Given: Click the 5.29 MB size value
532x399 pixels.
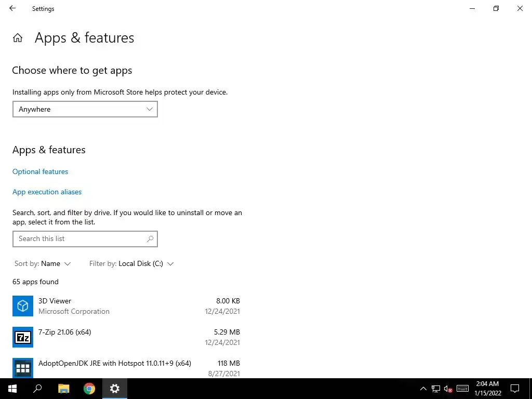Looking at the screenshot, I should (227, 332).
